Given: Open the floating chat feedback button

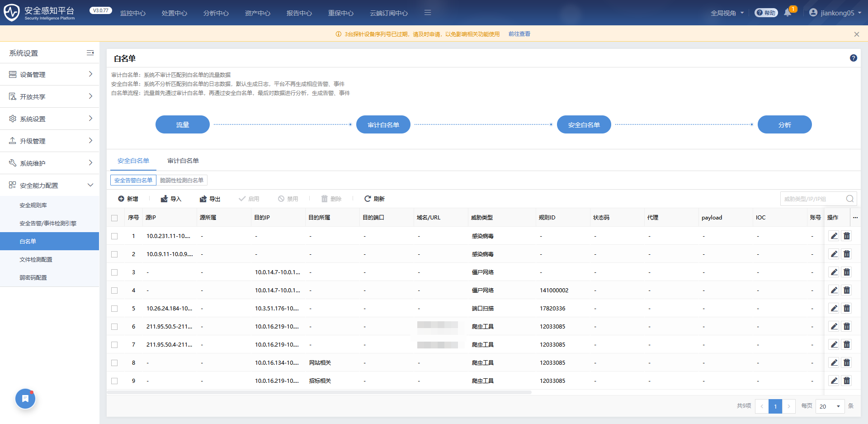Looking at the screenshot, I should pyautogui.click(x=25, y=399).
